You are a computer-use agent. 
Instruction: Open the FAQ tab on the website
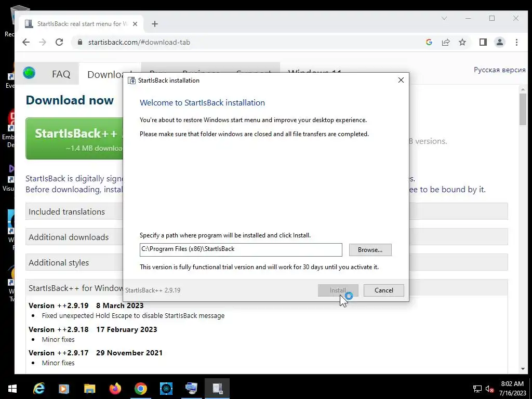point(61,74)
